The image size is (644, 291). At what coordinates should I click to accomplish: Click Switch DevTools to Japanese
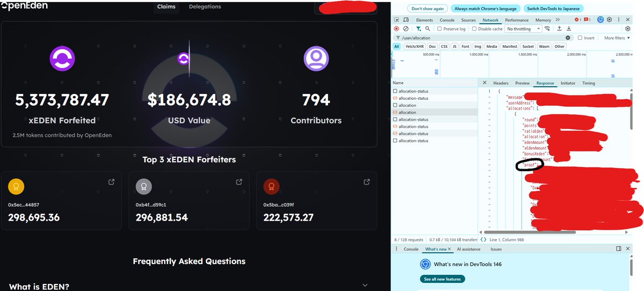(553, 9)
